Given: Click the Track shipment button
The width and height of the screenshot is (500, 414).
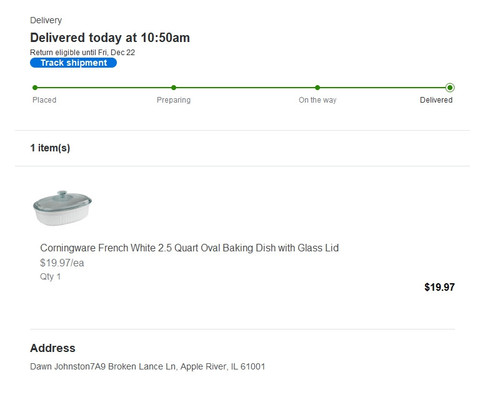Looking at the screenshot, I should pyautogui.click(x=73, y=63).
